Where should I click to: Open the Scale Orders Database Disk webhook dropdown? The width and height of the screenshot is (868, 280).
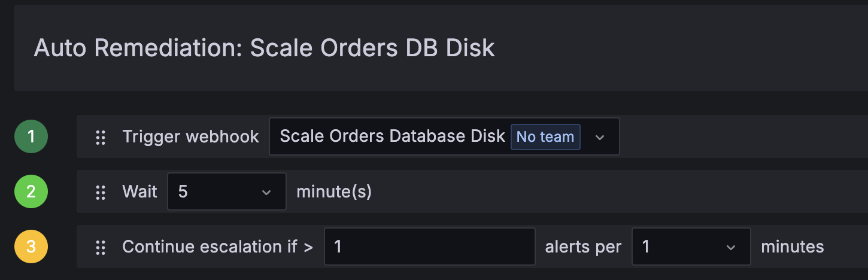tap(392, 137)
